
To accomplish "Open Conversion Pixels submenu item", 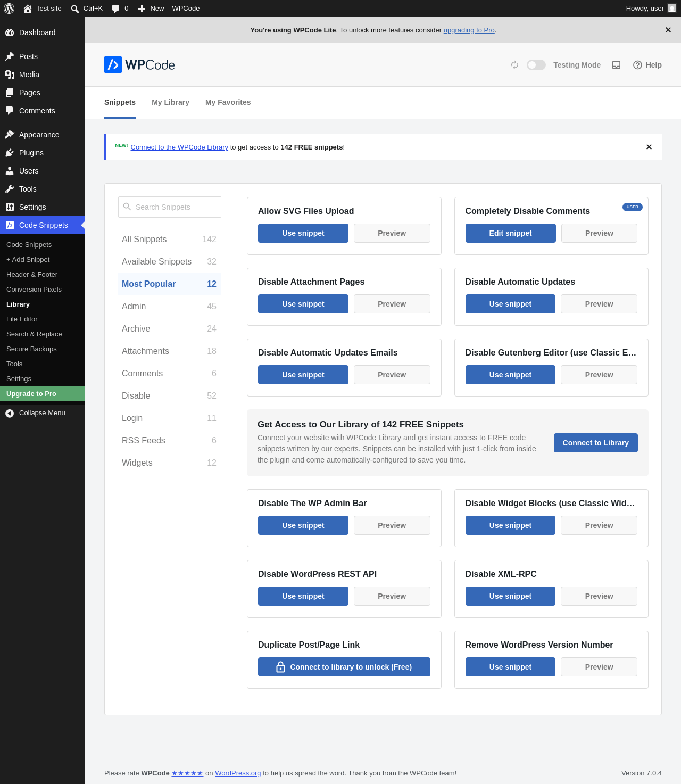I will pyautogui.click(x=43, y=290).
